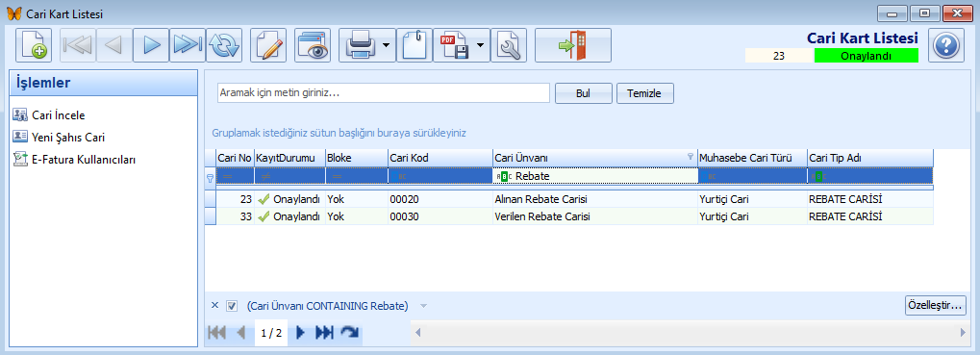Select the row Verilen Rebate Carisi
Viewport: 980px width, 355px height.
568,216
